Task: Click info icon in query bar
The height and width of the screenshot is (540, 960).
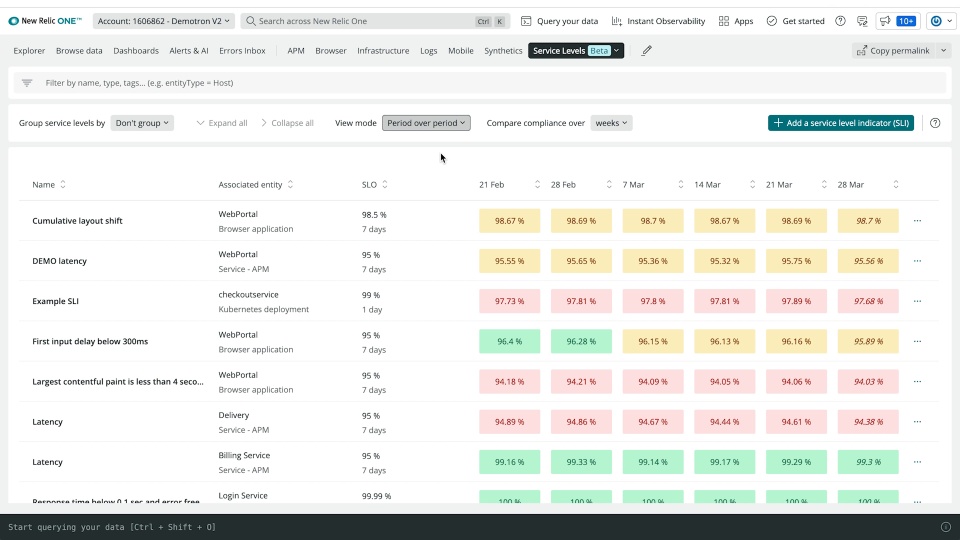Action: click(945, 527)
